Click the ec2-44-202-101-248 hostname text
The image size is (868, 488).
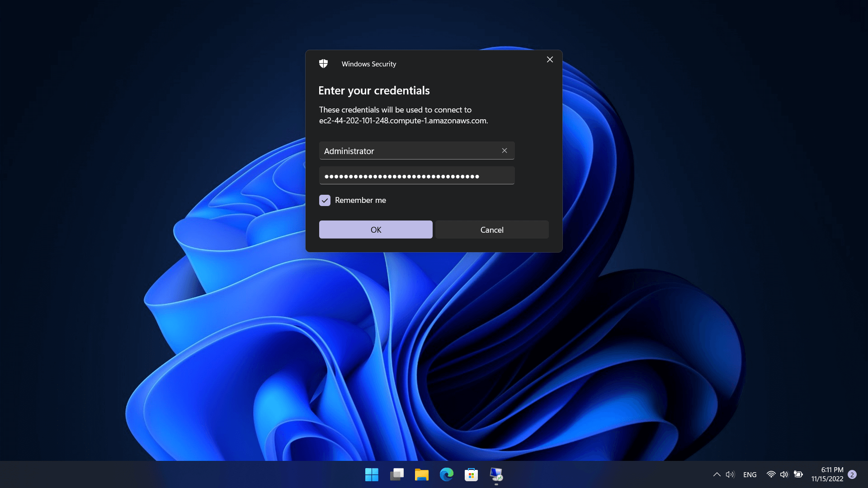[x=403, y=121]
